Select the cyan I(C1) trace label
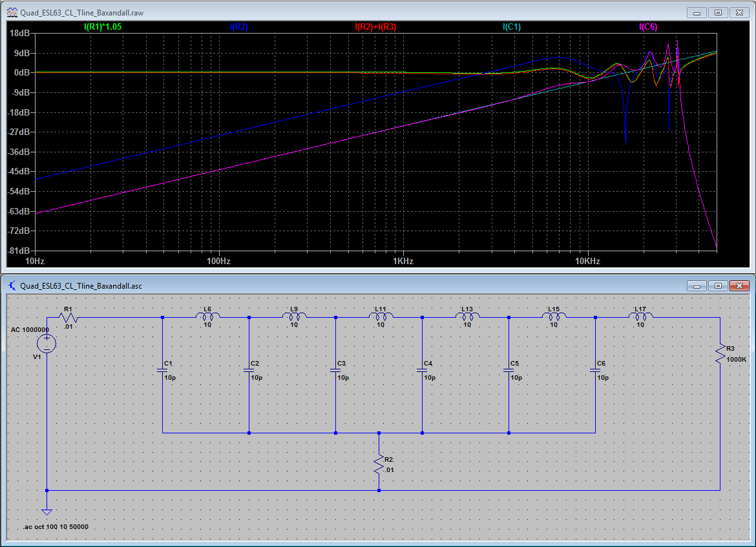 (x=512, y=27)
